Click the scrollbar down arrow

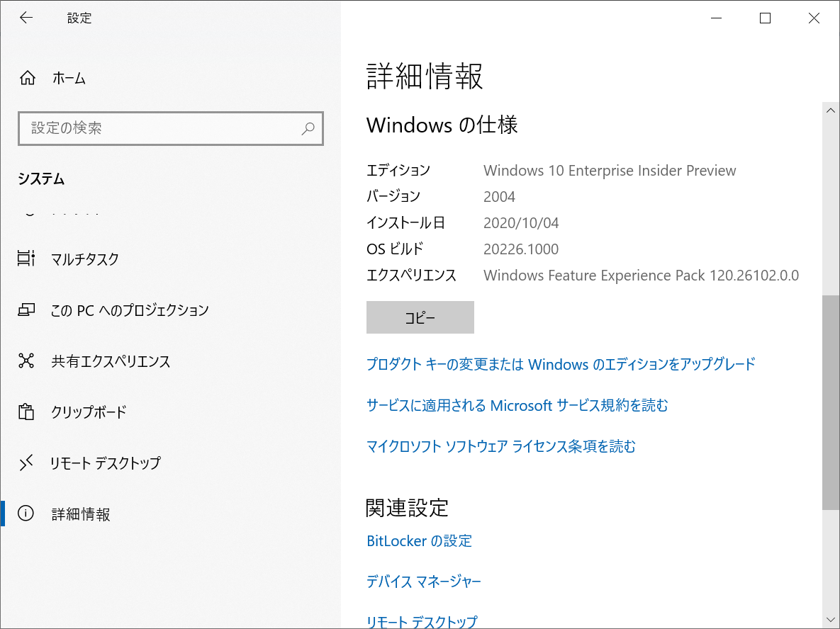coord(830,620)
